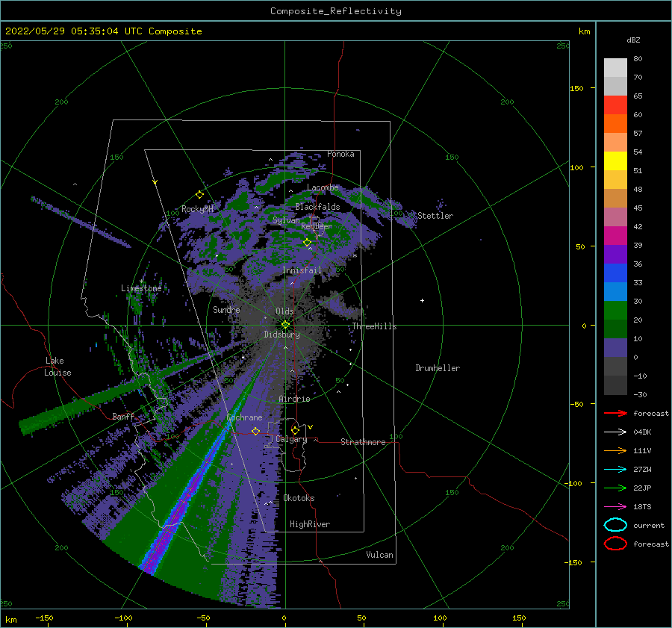
Task: Choose the indigo 0-10 dBZ color swatch
Action: (x=615, y=348)
